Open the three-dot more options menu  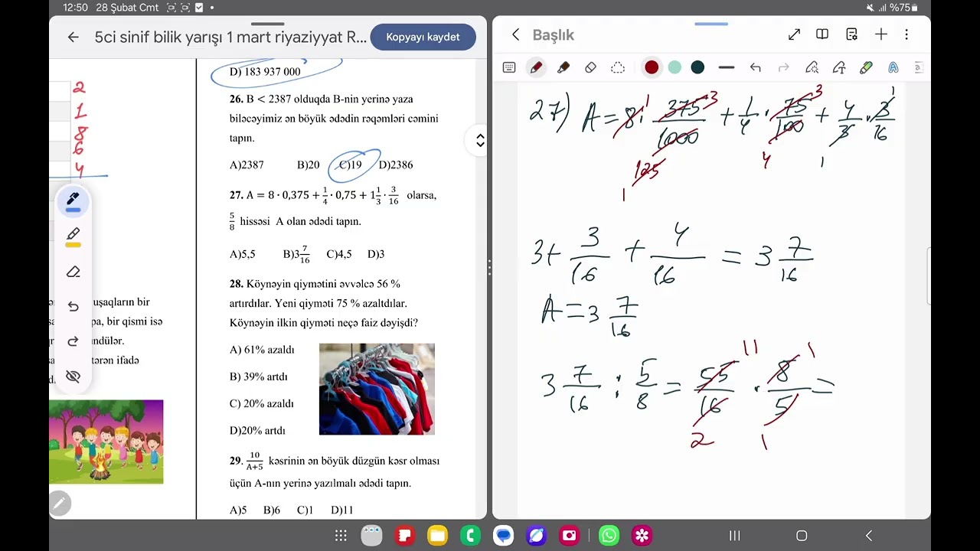(906, 34)
